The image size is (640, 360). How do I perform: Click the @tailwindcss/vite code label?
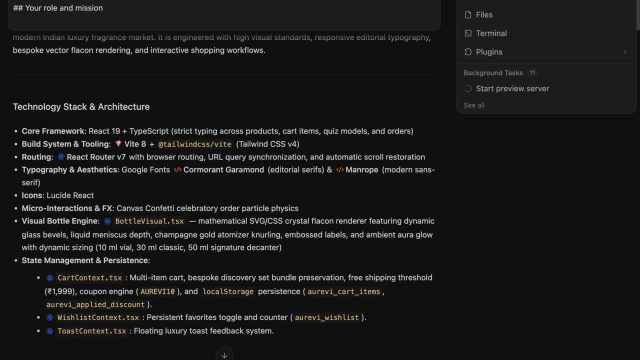click(195, 144)
